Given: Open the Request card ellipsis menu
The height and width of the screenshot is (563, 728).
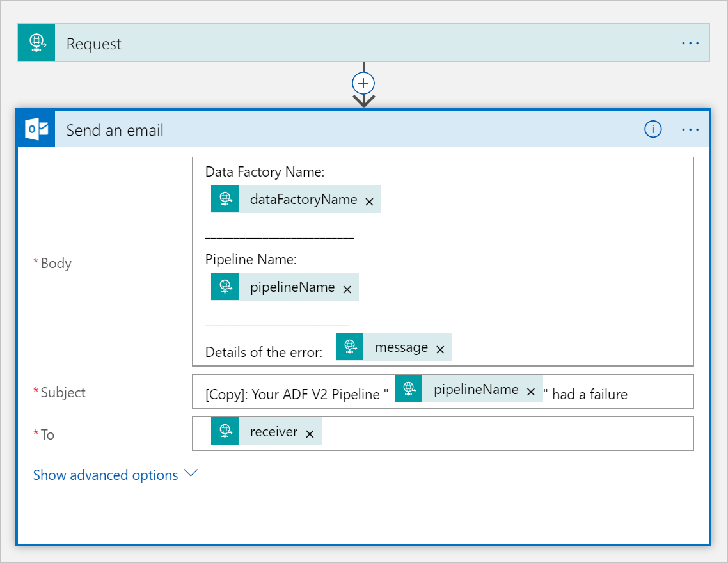Looking at the screenshot, I should click(x=690, y=43).
